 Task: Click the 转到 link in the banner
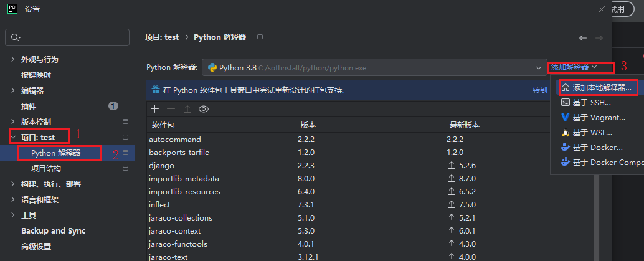541,90
